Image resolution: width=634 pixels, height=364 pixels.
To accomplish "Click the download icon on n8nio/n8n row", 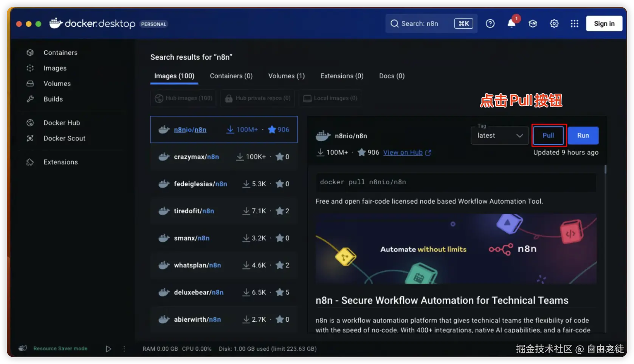I will coord(230,130).
